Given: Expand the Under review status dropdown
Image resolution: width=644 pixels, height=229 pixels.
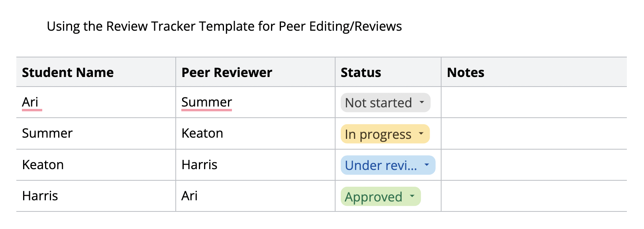Looking at the screenshot, I should [x=388, y=165].
